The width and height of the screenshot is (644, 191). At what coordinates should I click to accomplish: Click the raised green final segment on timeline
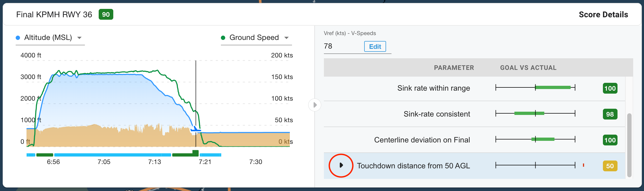coord(195,153)
